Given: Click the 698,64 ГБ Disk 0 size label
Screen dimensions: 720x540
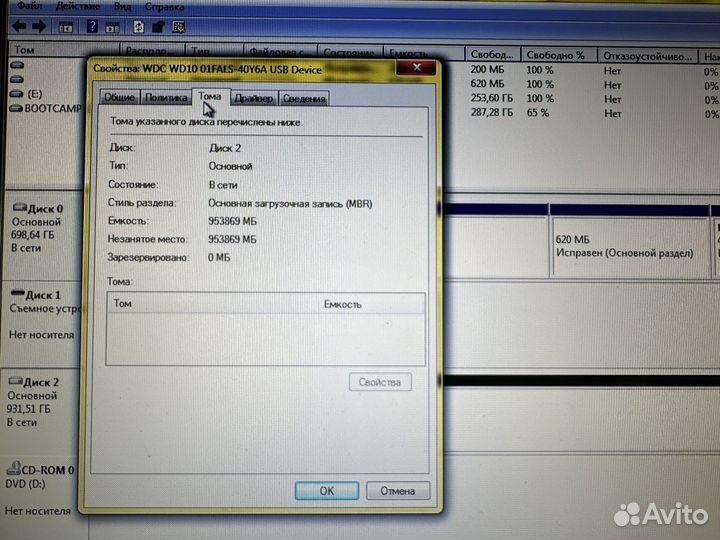Looking at the screenshot, I should pos(33,235).
